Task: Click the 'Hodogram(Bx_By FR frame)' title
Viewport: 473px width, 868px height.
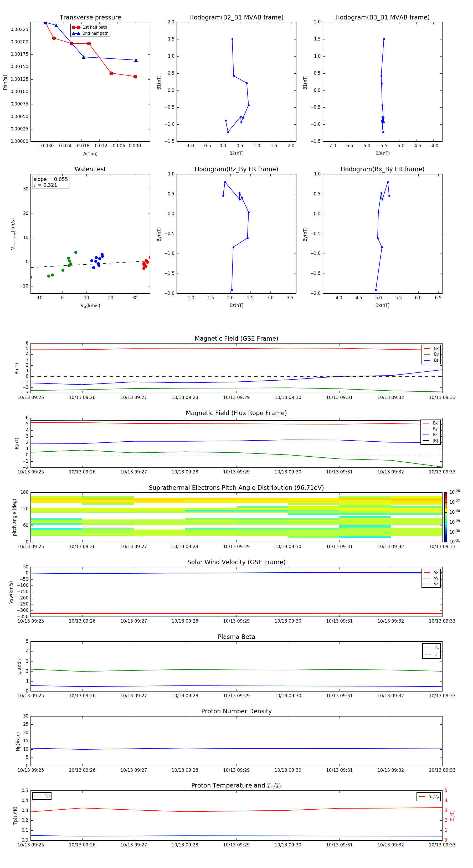Action: tap(382, 169)
